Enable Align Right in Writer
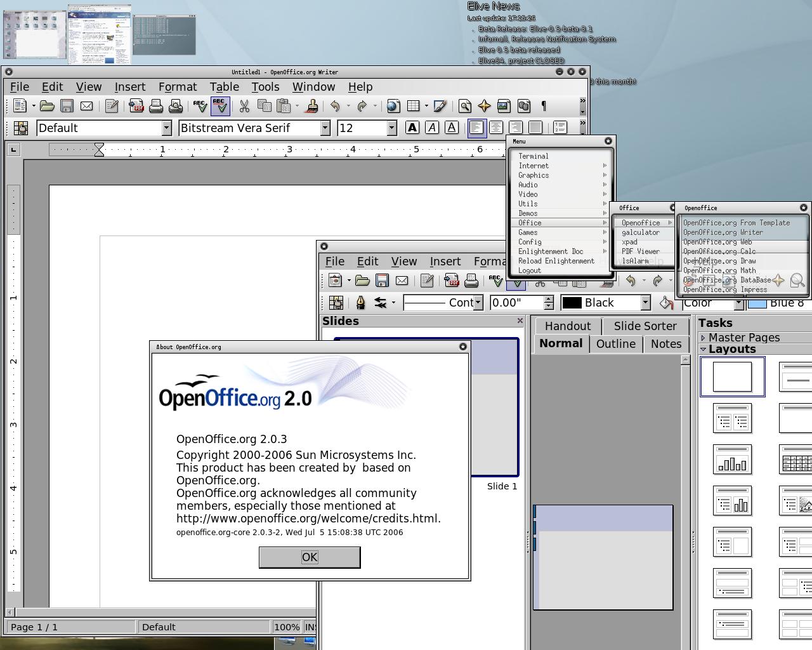 coord(516,128)
